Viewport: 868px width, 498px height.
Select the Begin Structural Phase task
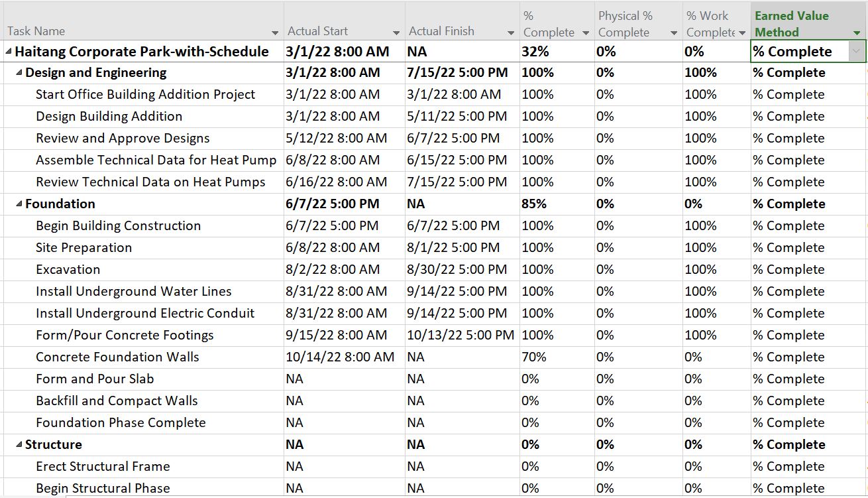(103, 489)
